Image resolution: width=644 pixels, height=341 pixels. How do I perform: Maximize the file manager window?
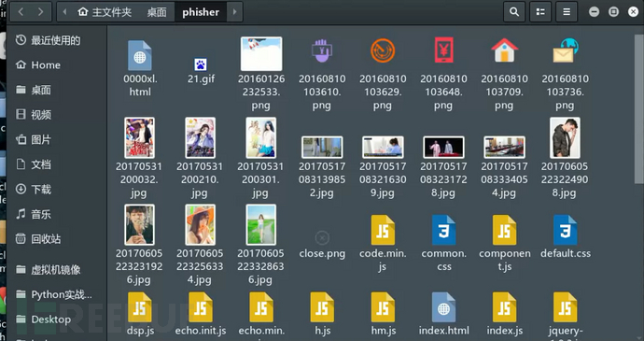point(613,12)
